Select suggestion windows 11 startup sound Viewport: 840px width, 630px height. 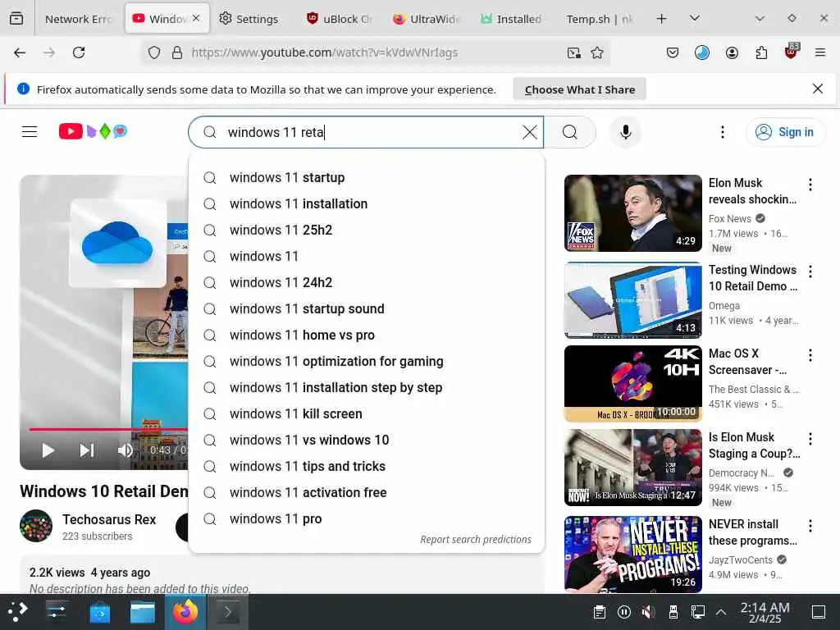(x=367, y=308)
